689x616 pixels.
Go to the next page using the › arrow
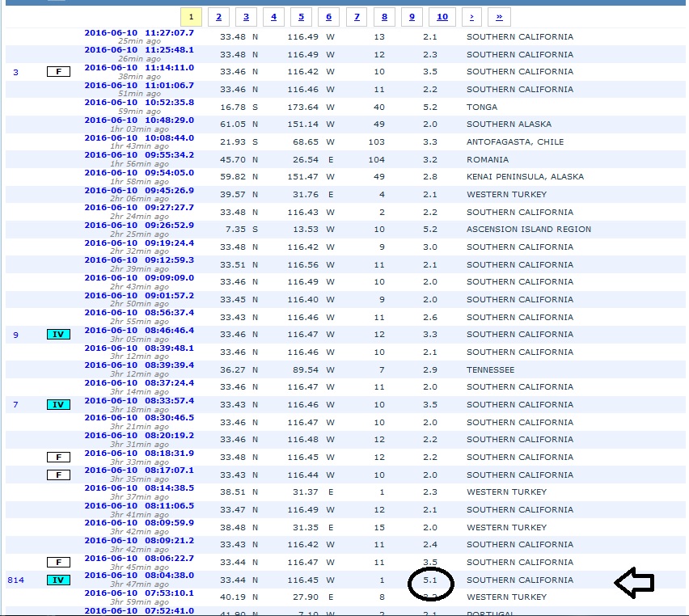tap(471, 17)
